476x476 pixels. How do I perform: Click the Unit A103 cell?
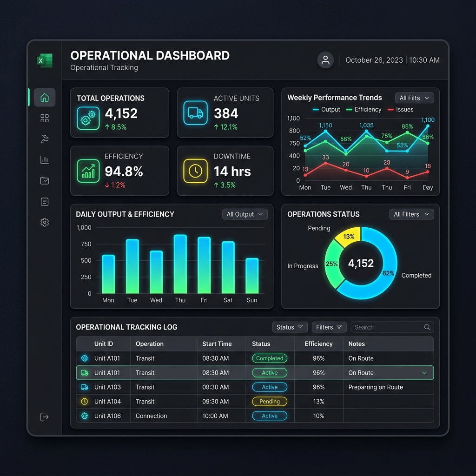point(107,387)
